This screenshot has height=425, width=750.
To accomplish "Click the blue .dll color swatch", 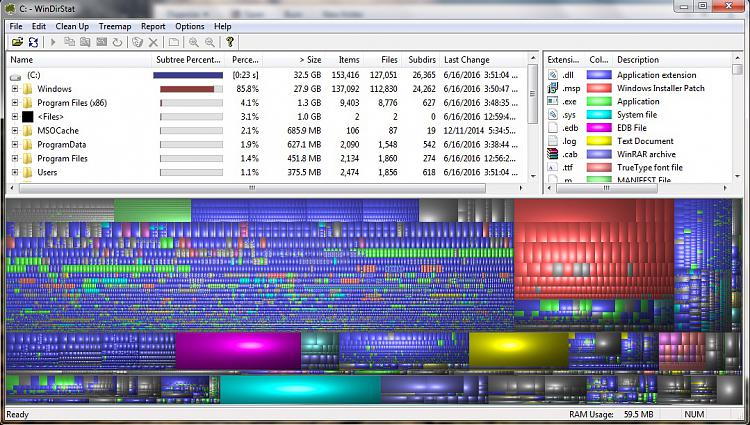I will (599, 75).
